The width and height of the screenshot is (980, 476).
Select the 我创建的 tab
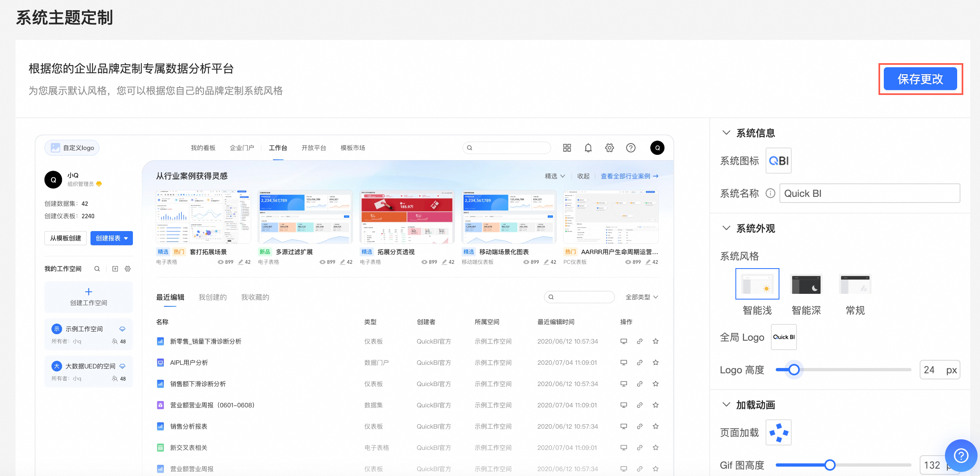212,297
